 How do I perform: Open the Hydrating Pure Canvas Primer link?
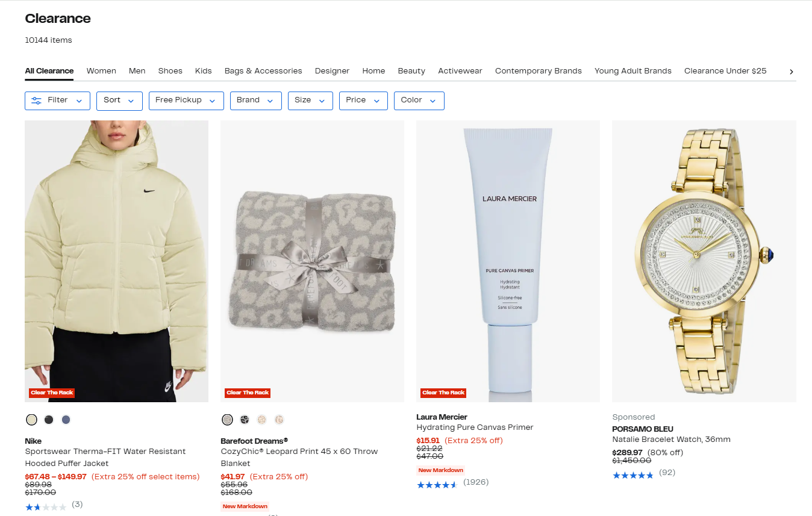475,427
